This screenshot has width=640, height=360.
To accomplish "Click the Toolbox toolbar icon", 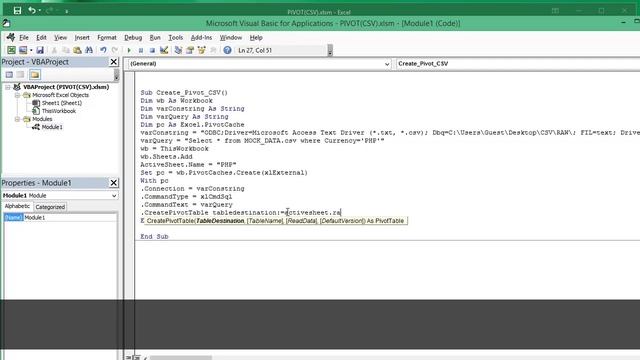I will [213, 50].
